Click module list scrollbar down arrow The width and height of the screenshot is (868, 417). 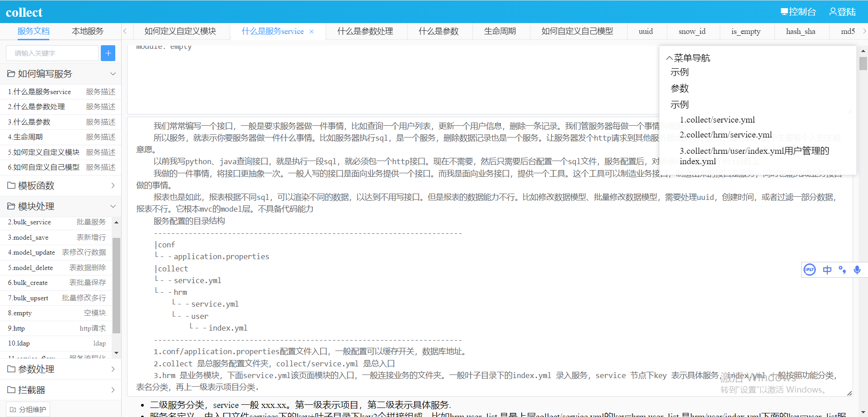pos(116,353)
